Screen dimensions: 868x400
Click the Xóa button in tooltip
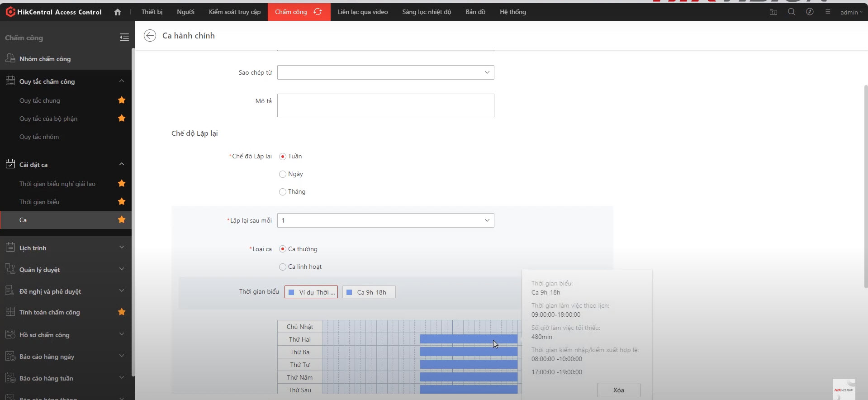coord(618,390)
